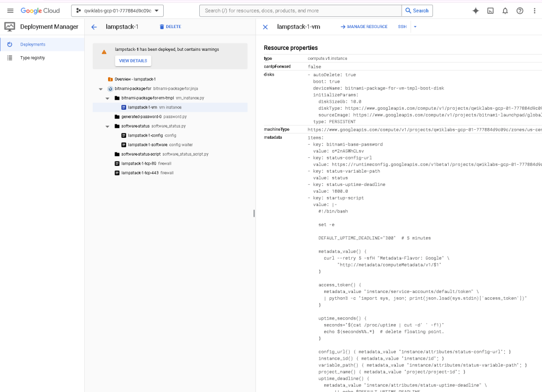Close the lampstack-1-vm details panel
542x392 pixels.
(265, 27)
